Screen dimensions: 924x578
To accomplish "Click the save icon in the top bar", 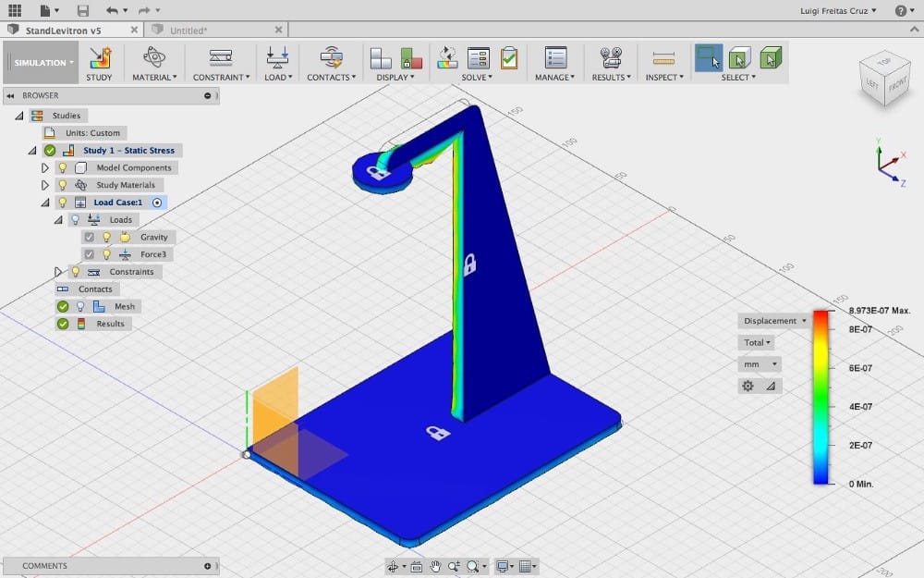I will [83, 10].
